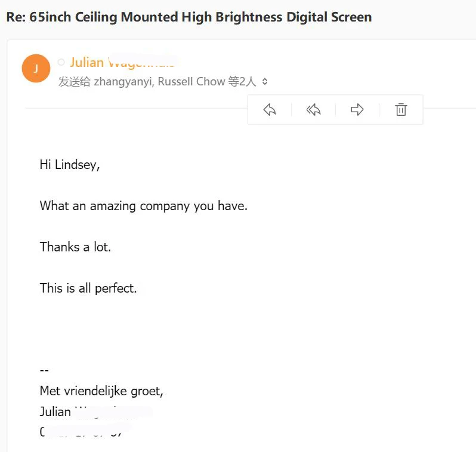Screen dimensions: 476x452
Task: Forward this email using the arrow icon
Action: point(357,110)
